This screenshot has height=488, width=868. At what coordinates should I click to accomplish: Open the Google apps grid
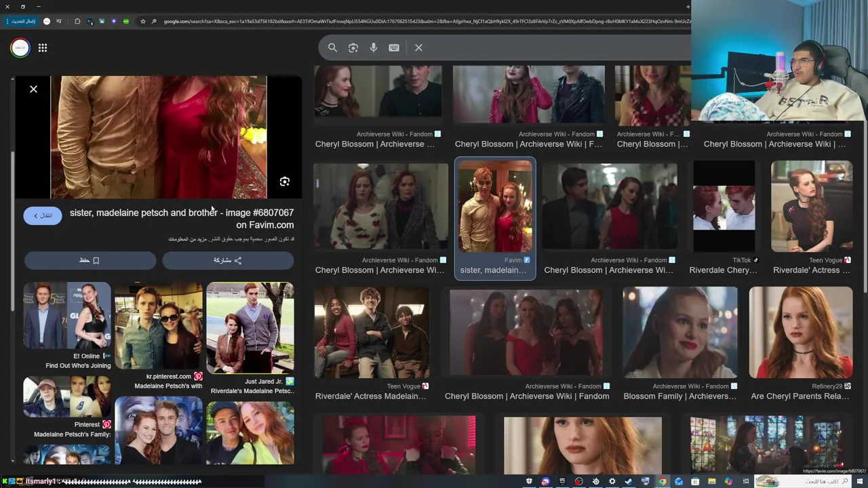43,47
